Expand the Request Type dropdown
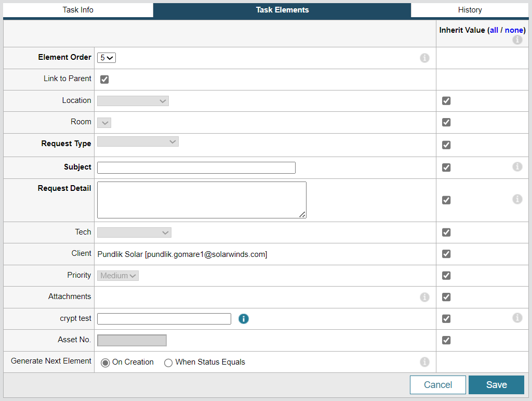The width and height of the screenshot is (532, 401). point(138,141)
